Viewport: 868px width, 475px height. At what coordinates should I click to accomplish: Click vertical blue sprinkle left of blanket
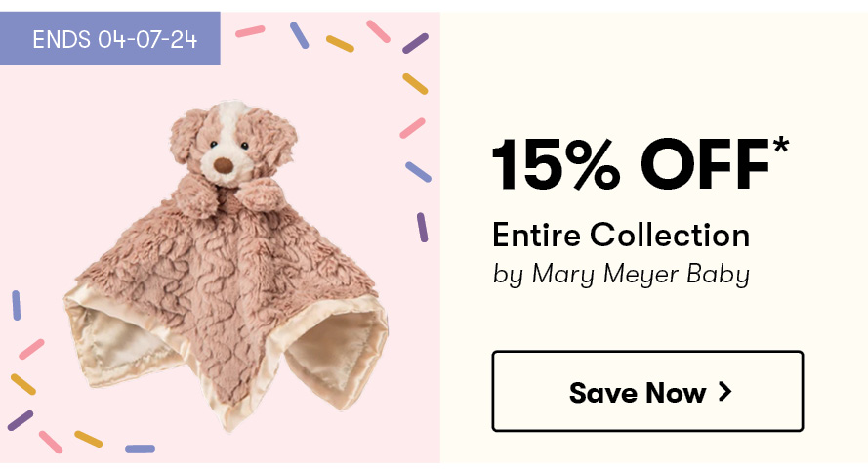tap(16, 305)
